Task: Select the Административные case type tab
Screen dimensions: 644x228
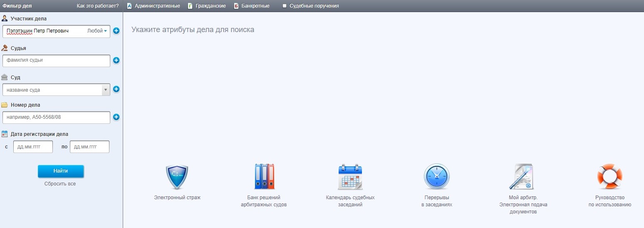Action: click(x=154, y=6)
